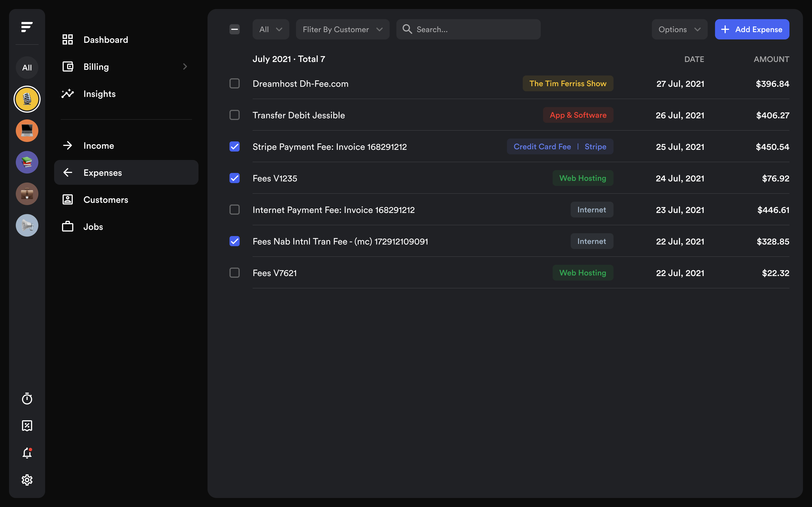Click the timer/stopwatch icon
The height and width of the screenshot is (507, 812).
pos(27,399)
